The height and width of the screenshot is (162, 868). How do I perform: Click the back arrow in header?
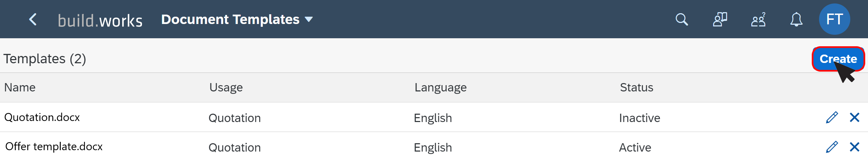pos(33,19)
